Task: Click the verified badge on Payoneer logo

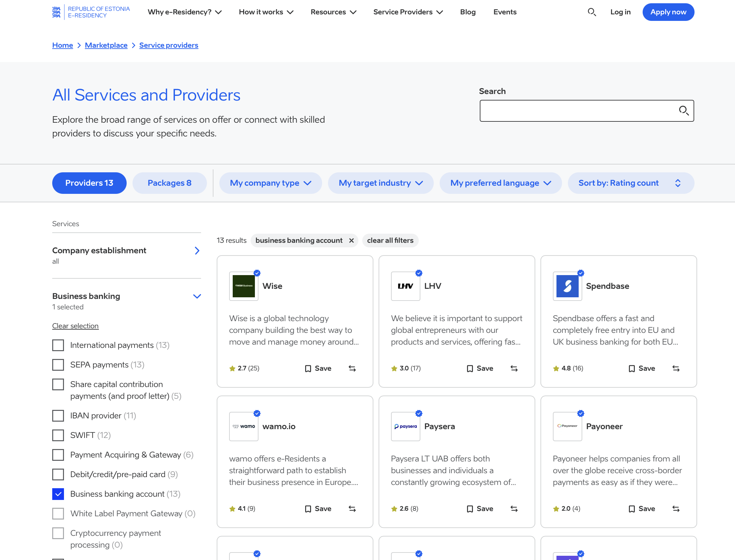Action: tap(581, 413)
